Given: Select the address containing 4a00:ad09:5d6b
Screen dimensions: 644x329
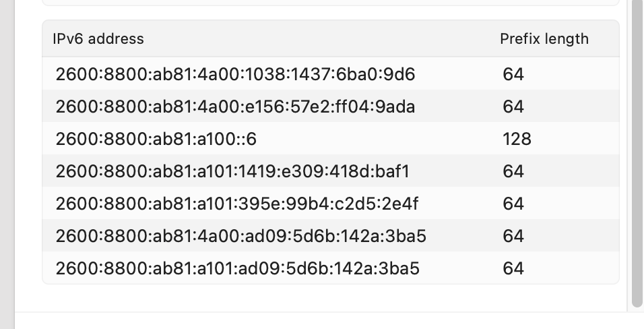Looking at the screenshot, I should coord(240,236).
